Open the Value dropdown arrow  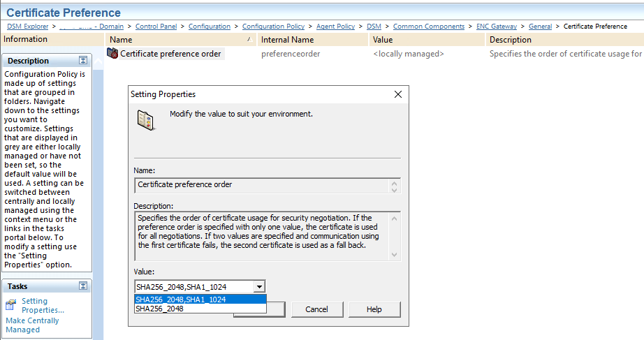259,287
